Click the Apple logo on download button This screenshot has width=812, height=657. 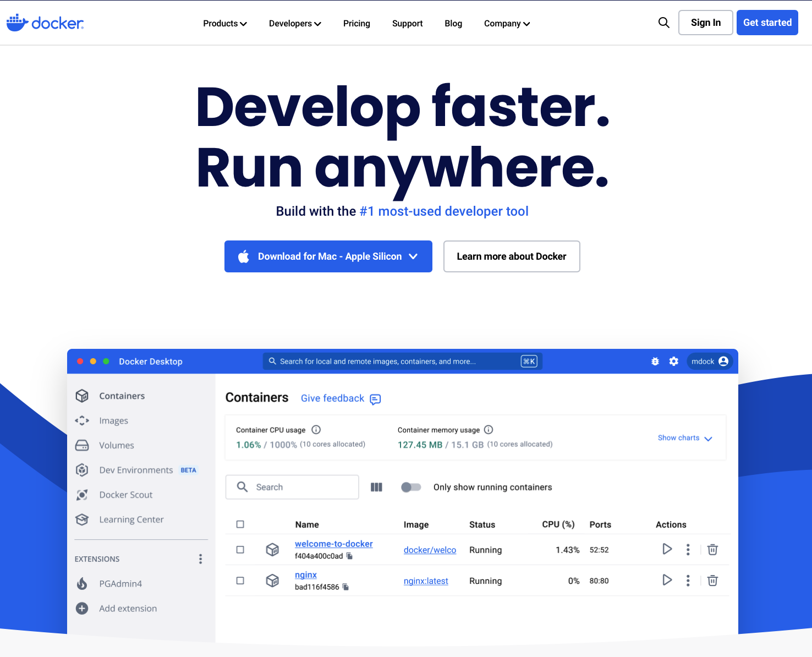[x=244, y=256]
